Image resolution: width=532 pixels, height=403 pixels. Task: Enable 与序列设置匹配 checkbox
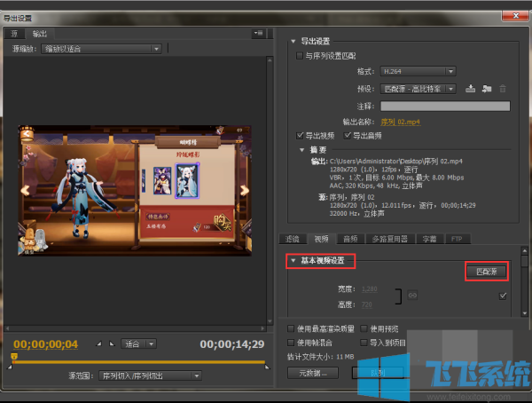pyautogui.click(x=300, y=55)
